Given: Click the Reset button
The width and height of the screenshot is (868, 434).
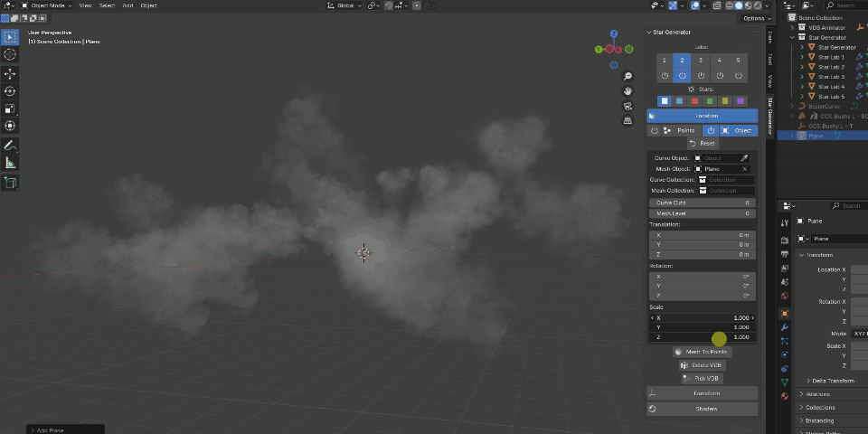Looking at the screenshot, I should pos(703,144).
